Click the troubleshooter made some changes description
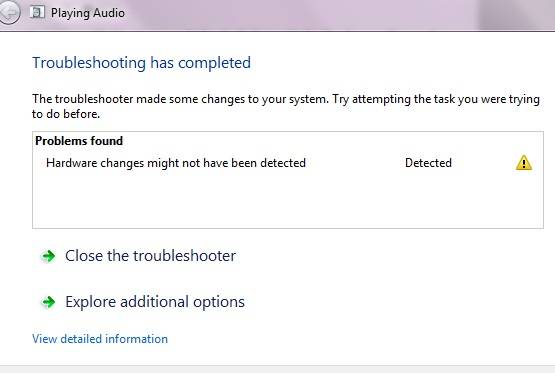 [286, 106]
